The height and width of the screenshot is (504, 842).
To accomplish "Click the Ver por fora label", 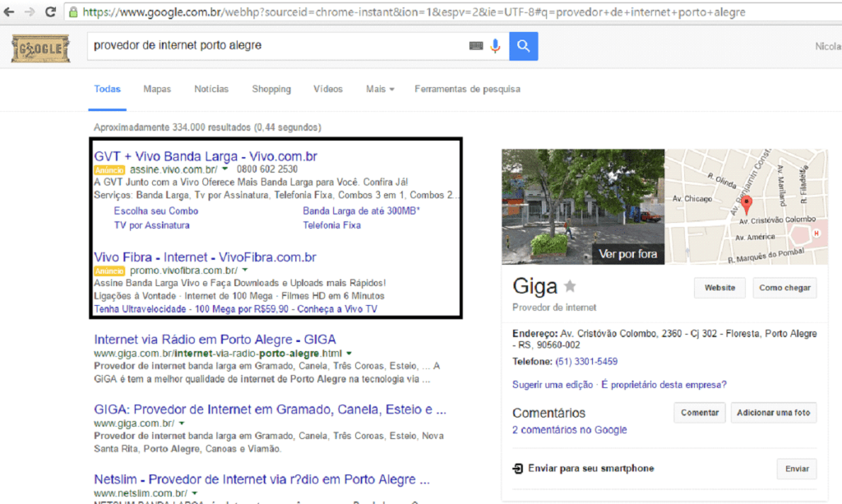I will (x=627, y=254).
